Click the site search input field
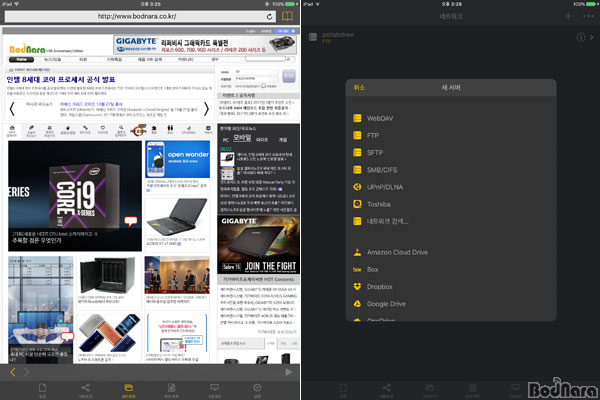This screenshot has width=600, height=400. point(265,59)
